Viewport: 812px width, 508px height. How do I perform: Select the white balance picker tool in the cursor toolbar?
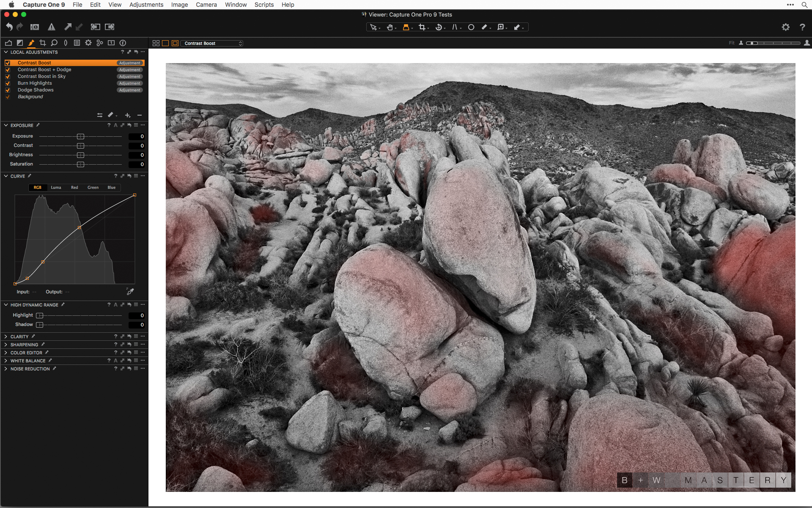pos(485,27)
